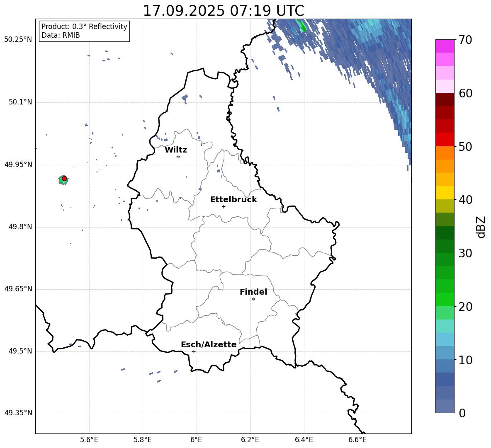Click the Findel station cross marker

253,299
